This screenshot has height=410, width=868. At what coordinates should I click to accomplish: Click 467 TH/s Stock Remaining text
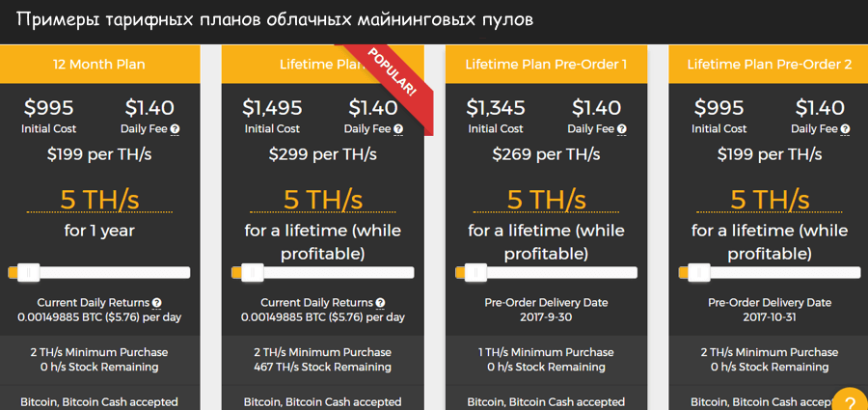tap(322, 367)
